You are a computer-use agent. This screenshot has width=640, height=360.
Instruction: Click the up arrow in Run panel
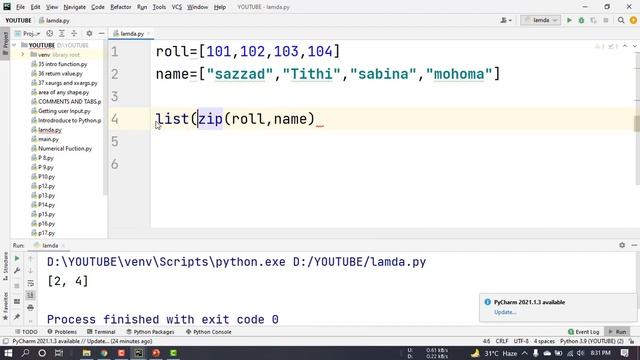[31, 259]
